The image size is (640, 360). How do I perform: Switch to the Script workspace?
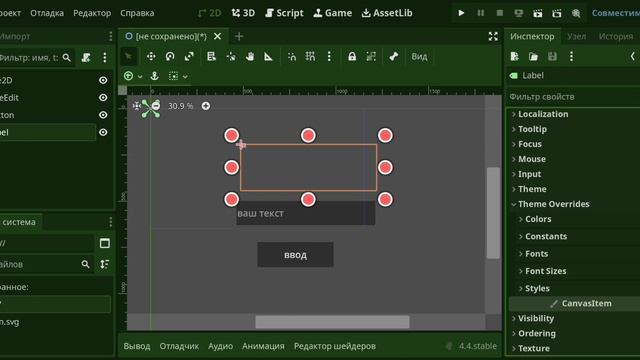click(x=284, y=13)
